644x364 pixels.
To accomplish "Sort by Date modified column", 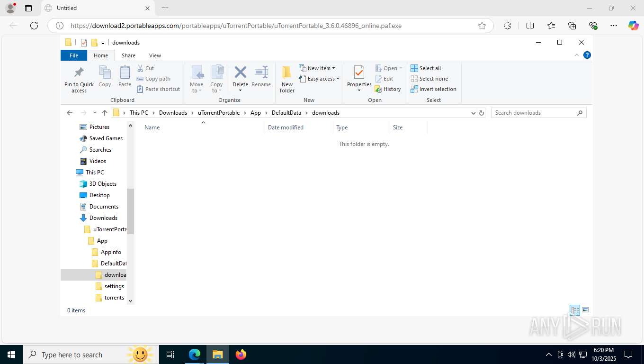I will (x=299, y=127).
